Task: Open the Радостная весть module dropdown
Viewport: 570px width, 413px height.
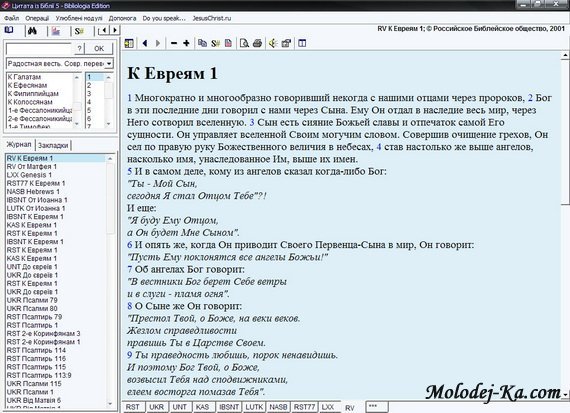Action: coord(109,64)
